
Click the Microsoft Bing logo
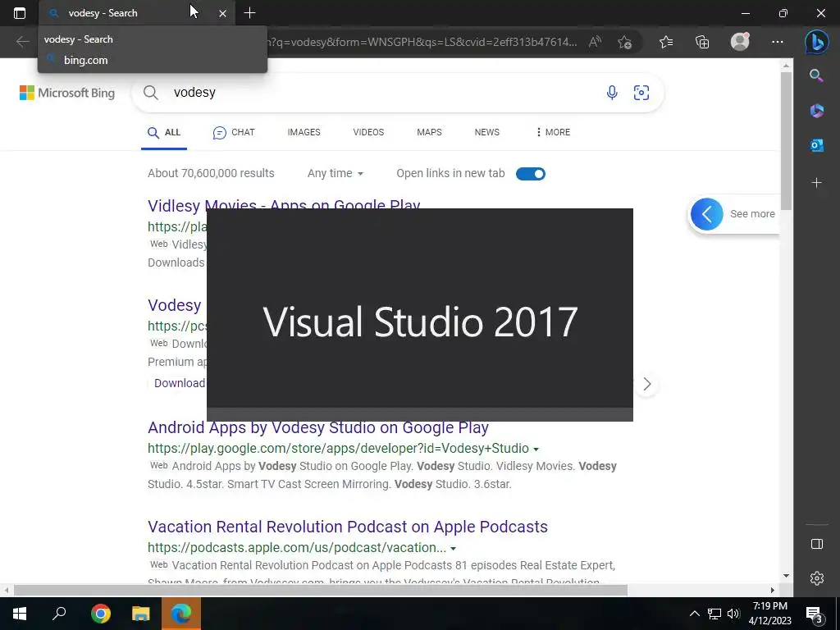coord(67,93)
